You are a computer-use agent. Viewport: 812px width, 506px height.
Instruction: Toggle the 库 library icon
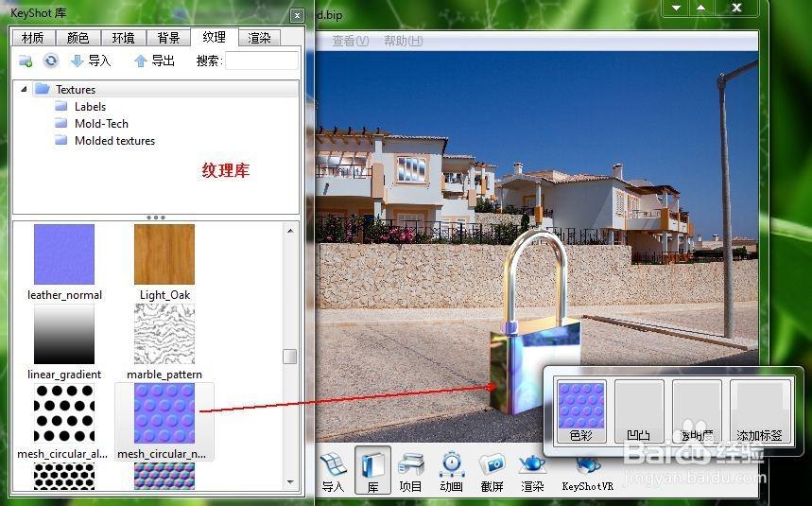[372, 470]
